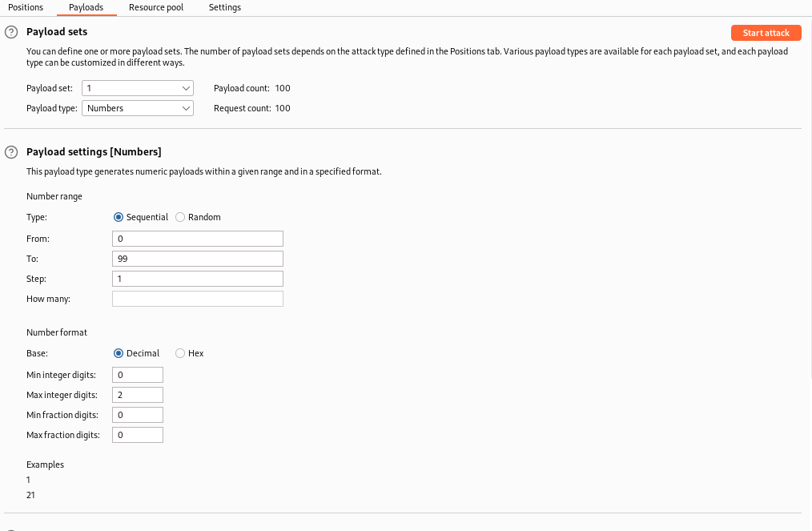Image resolution: width=812 pixels, height=531 pixels.
Task: Expand the Payload set dropdown
Action: [x=138, y=88]
